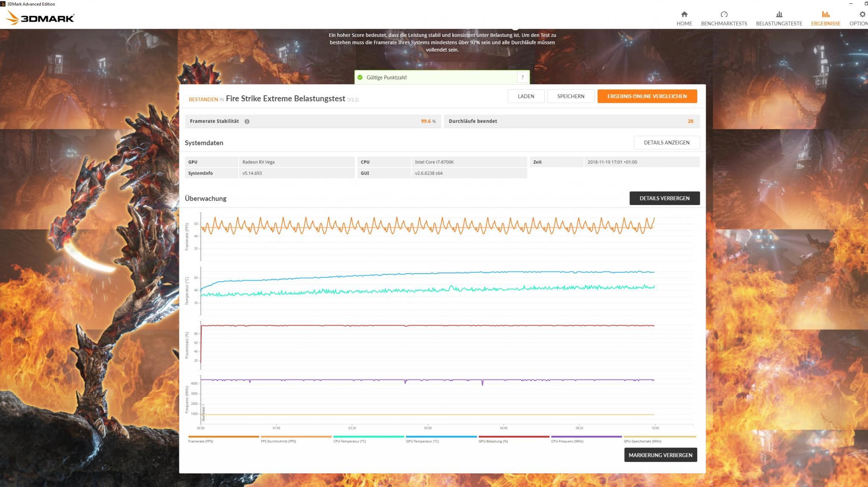The height and width of the screenshot is (487, 868).
Task: Click the 3DMark logo
Action: point(41,18)
